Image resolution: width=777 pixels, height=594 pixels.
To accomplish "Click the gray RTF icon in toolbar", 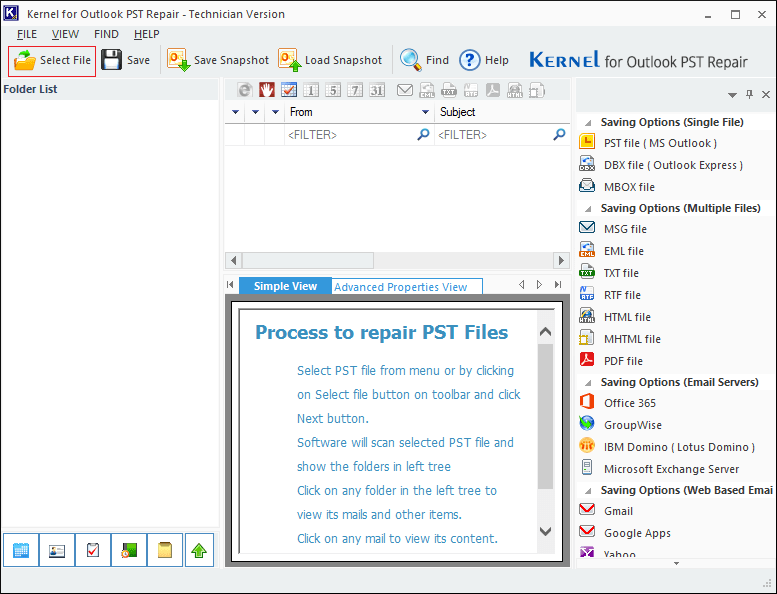I will tap(471, 90).
